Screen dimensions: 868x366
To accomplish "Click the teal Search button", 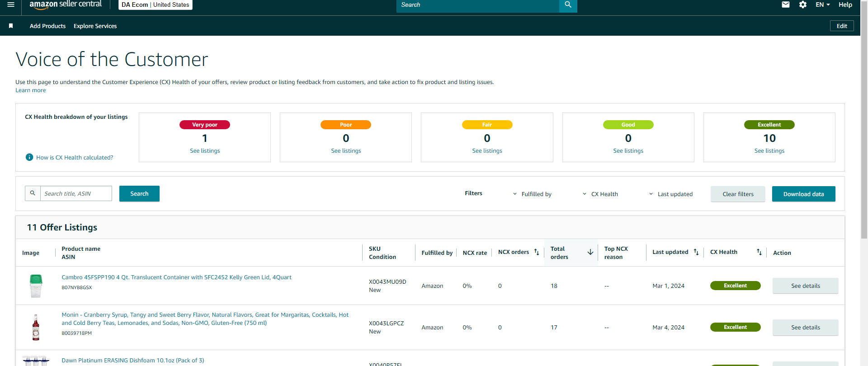I will point(139,193).
